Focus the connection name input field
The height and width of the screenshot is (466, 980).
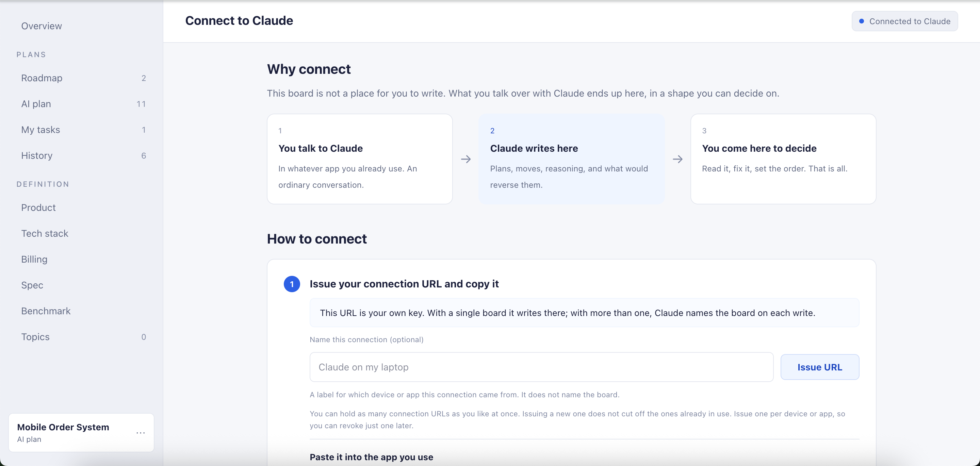(x=541, y=367)
